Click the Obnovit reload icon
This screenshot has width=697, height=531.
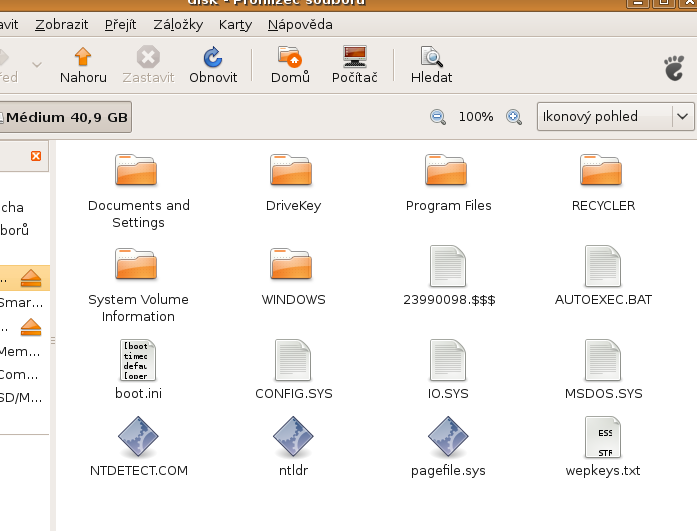213,57
